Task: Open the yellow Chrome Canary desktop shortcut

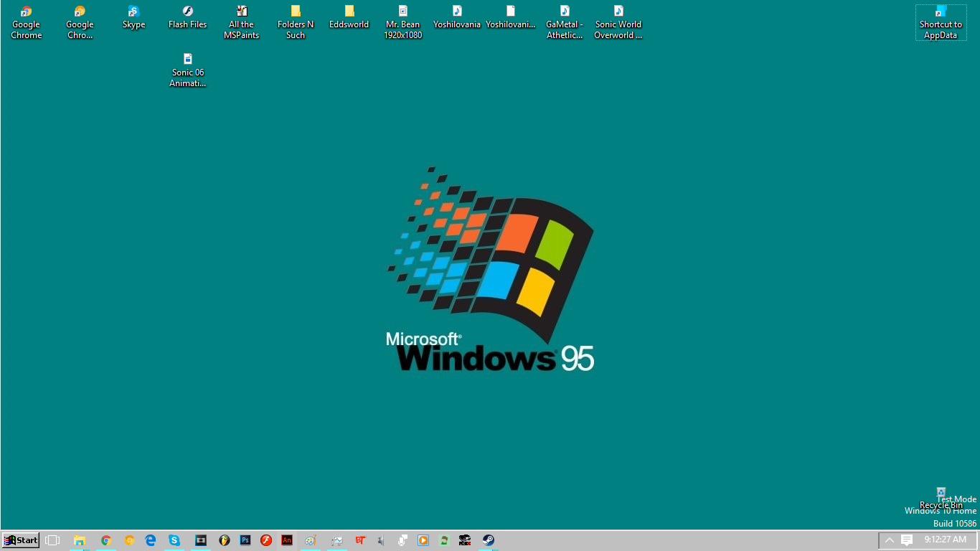Action: coord(80,22)
